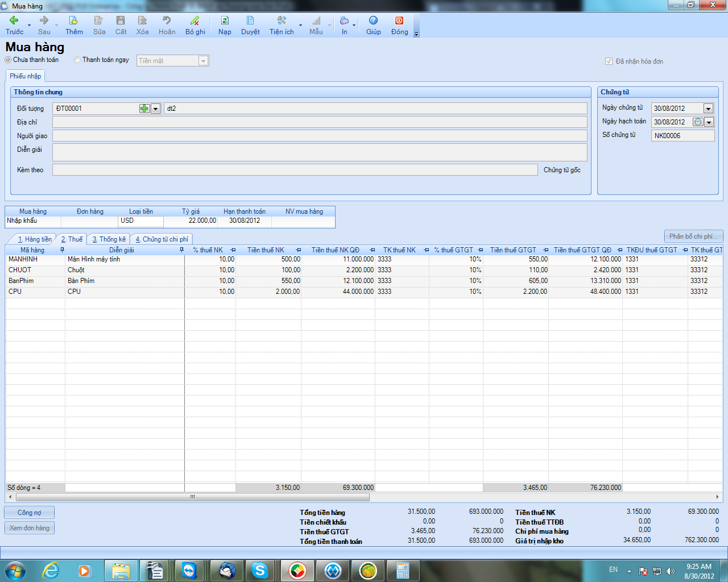Open Skype from taskbar
This screenshot has height=582, width=728.
coord(260,570)
